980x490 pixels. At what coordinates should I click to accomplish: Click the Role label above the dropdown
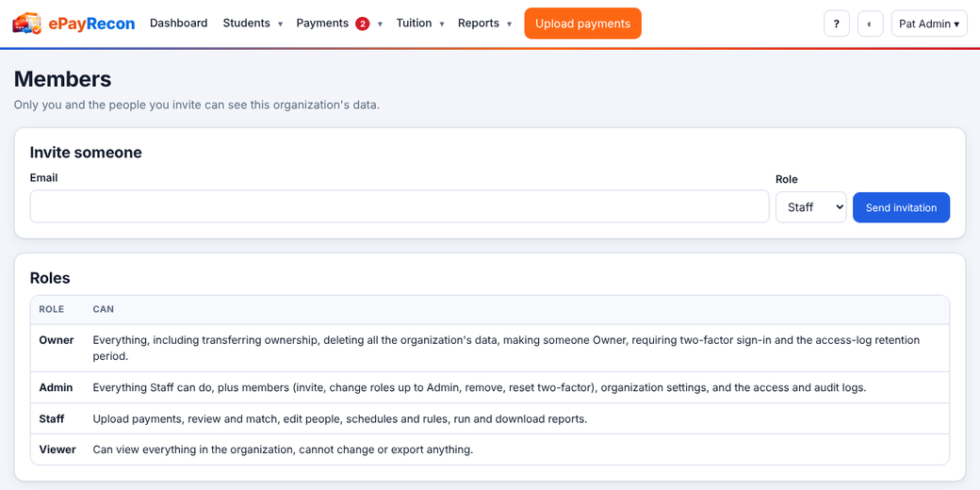coord(787,179)
